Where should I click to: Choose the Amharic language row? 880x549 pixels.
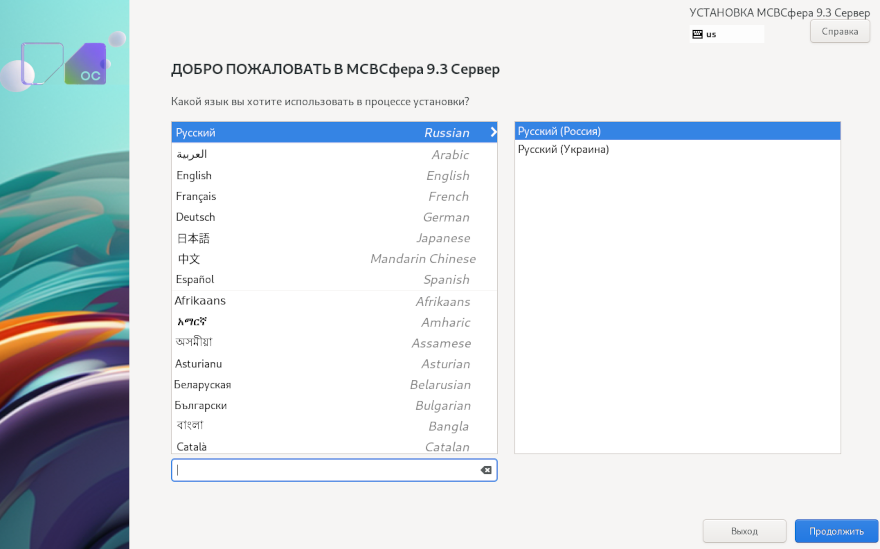(334, 322)
